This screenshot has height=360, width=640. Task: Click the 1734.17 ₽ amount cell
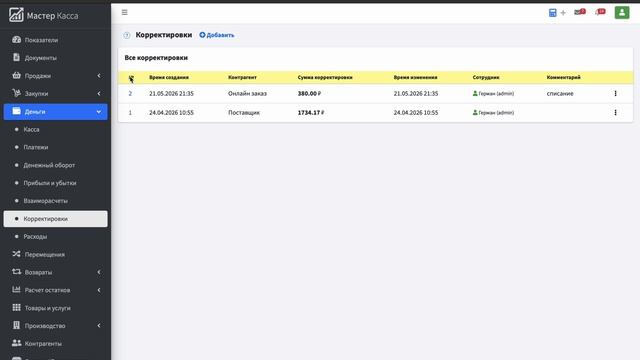coord(311,113)
